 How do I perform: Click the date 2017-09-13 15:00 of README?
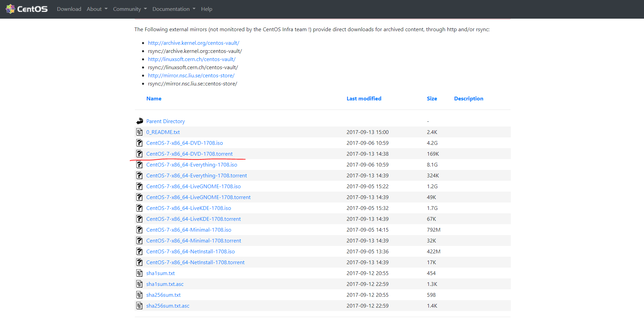coord(368,132)
